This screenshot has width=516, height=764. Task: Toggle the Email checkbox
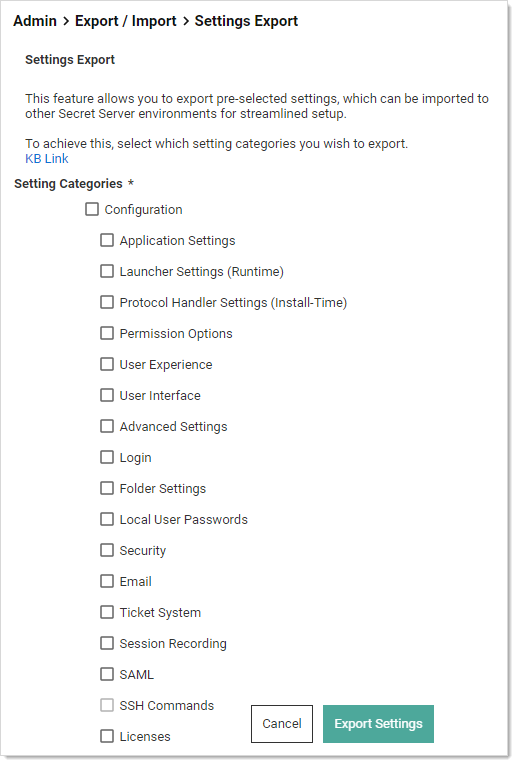point(107,581)
